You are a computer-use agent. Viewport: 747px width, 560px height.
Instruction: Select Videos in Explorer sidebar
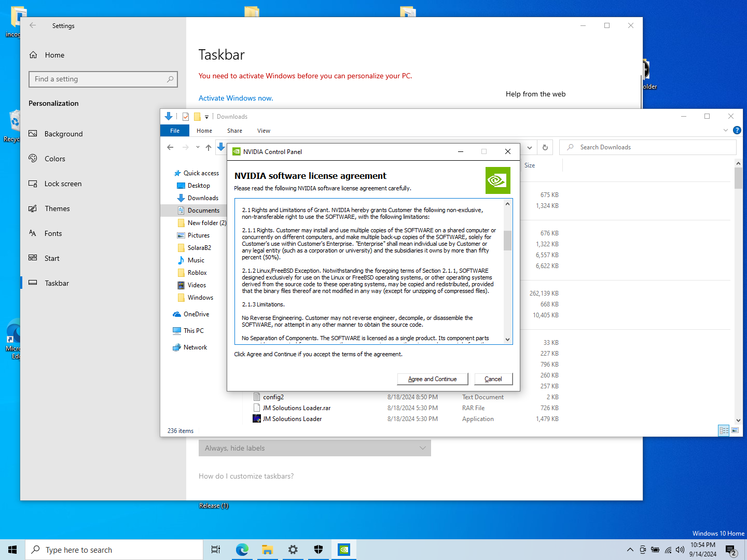click(x=197, y=285)
